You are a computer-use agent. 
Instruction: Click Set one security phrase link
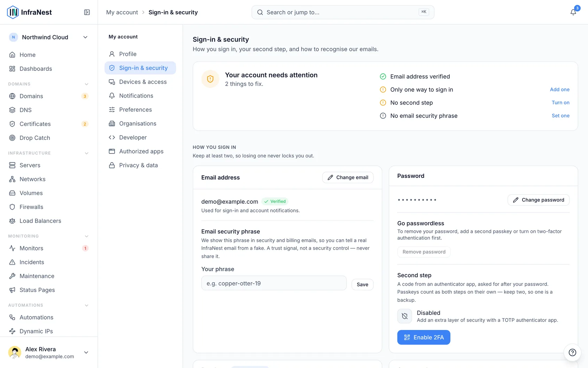[x=560, y=115]
